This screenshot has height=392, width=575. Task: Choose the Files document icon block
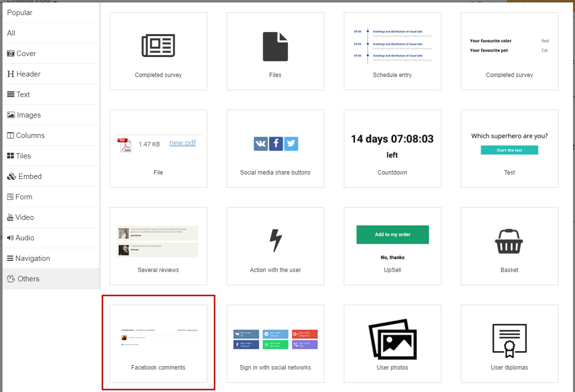[x=276, y=51]
